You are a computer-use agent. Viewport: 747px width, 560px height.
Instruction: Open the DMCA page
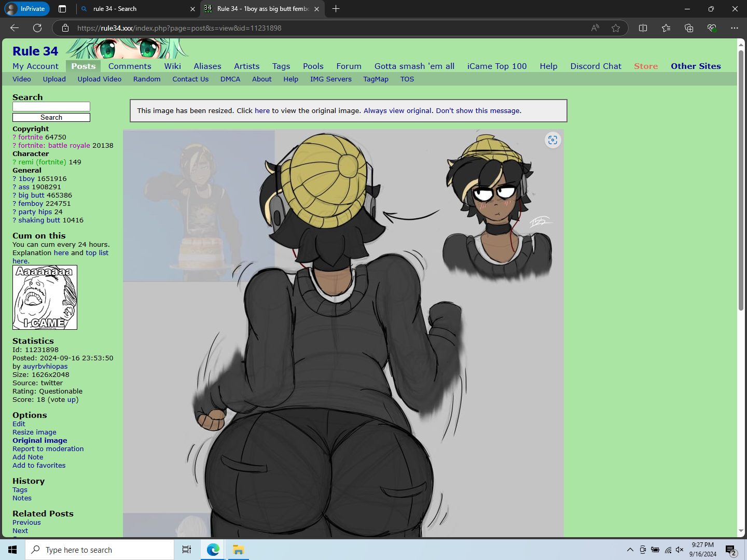click(x=230, y=79)
